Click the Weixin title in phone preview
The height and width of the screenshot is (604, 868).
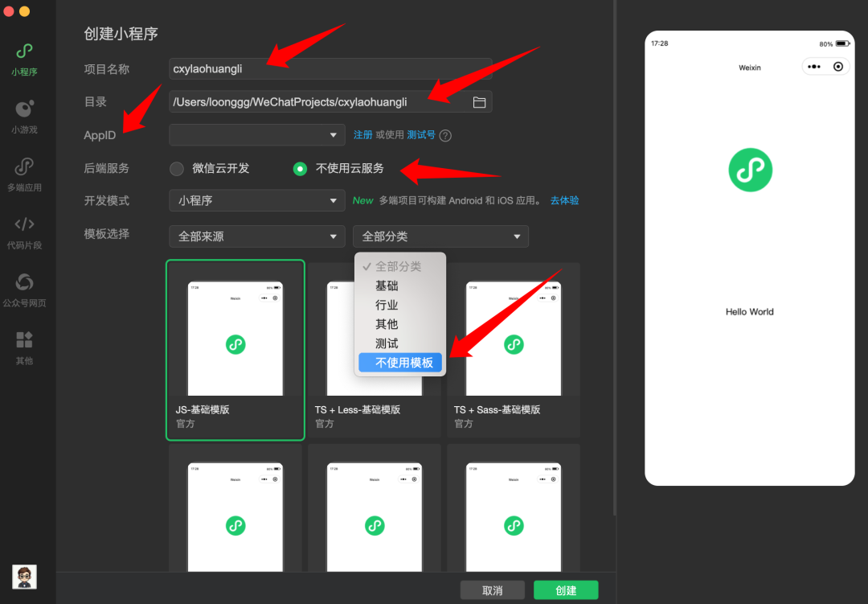click(x=750, y=68)
